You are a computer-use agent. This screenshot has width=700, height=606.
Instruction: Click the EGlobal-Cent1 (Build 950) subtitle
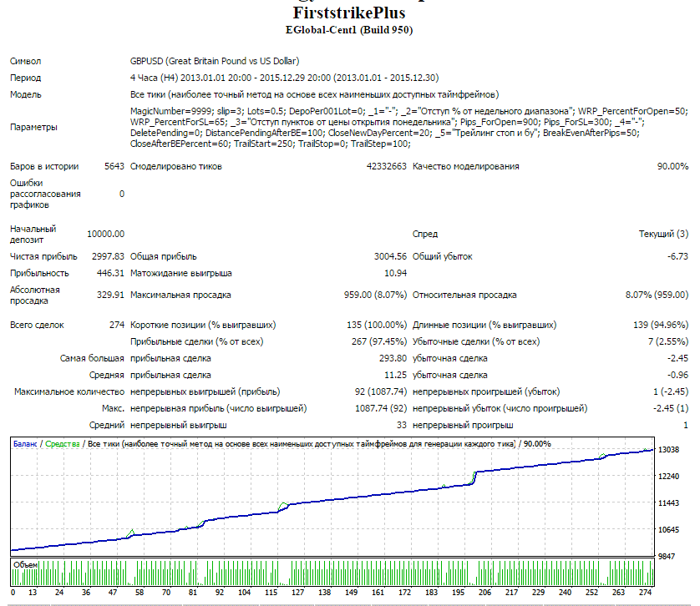[x=349, y=30]
